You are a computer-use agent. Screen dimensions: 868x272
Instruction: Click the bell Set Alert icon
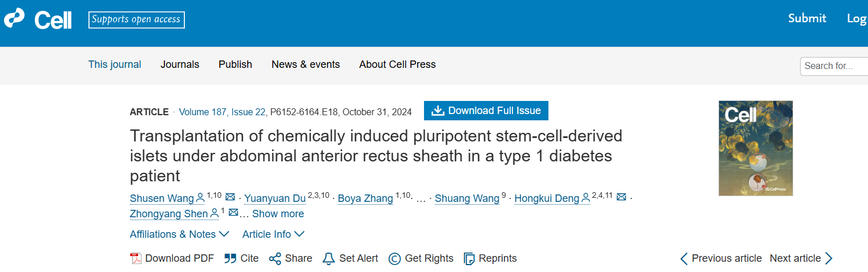tap(328, 258)
